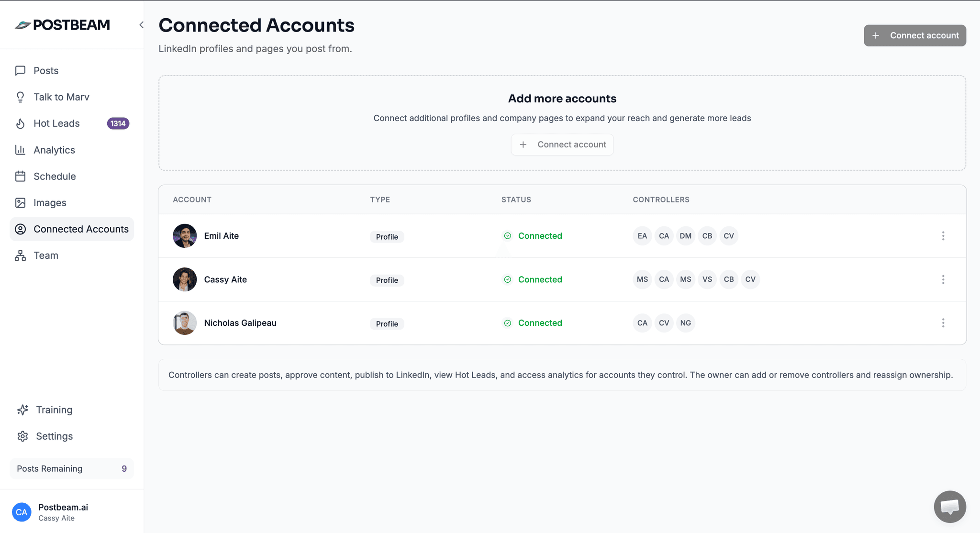Collapse the sidebar with the chevron

141,24
